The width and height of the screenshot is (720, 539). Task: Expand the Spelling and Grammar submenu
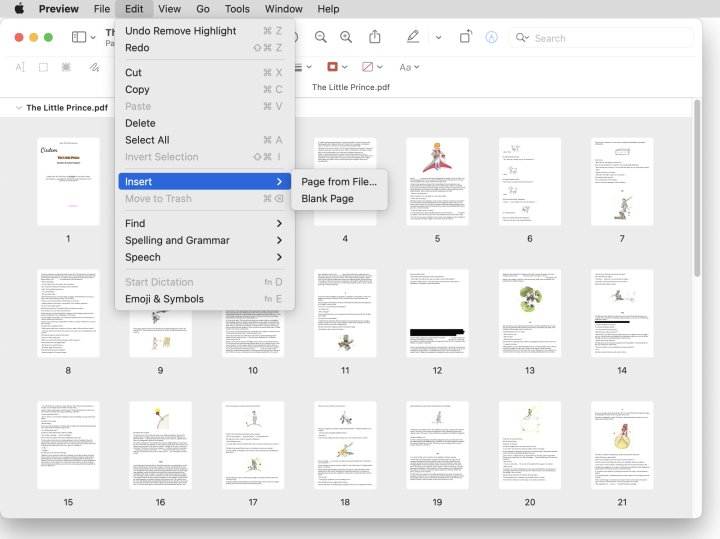(204, 241)
